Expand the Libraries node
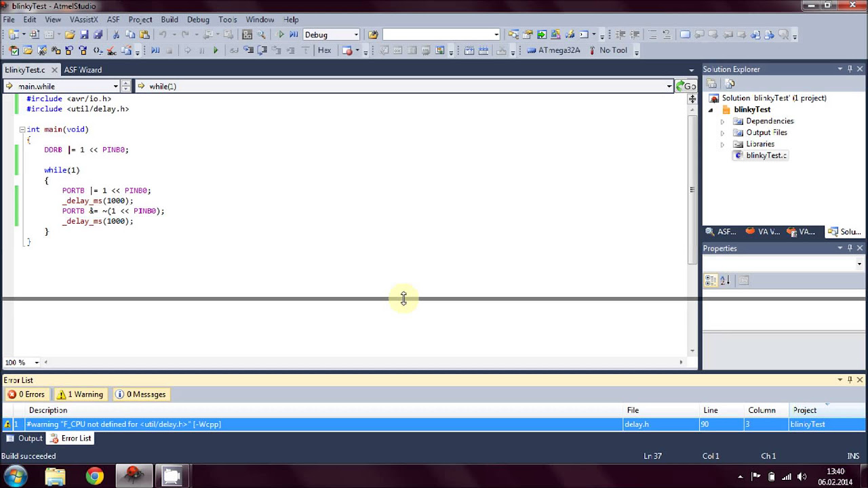This screenshot has height=488, width=868. pos(722,144)
